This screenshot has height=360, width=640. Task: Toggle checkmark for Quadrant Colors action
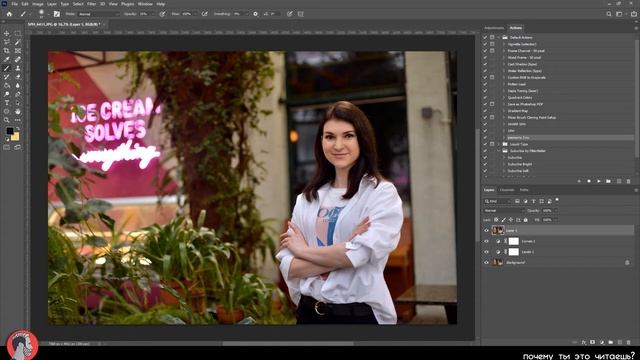click(x=485, y=98)
